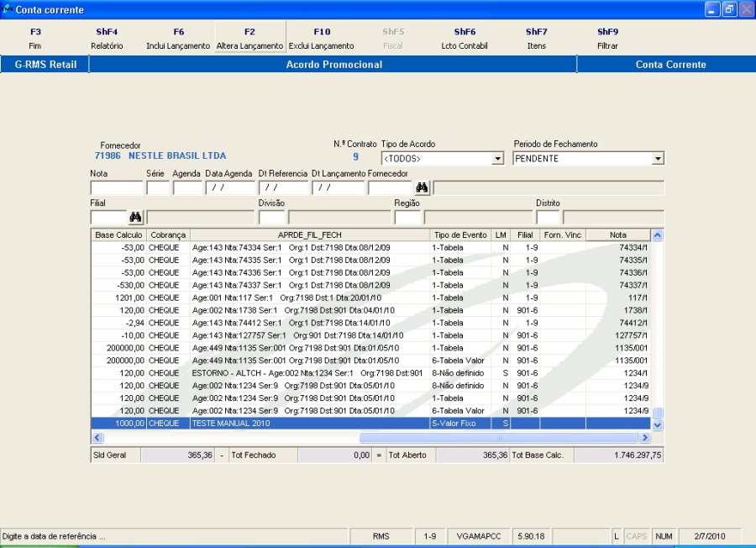This screenshot has height=548, width=756.
Task: Focus the Agenda input field
Action: click(x=187, y=187)
